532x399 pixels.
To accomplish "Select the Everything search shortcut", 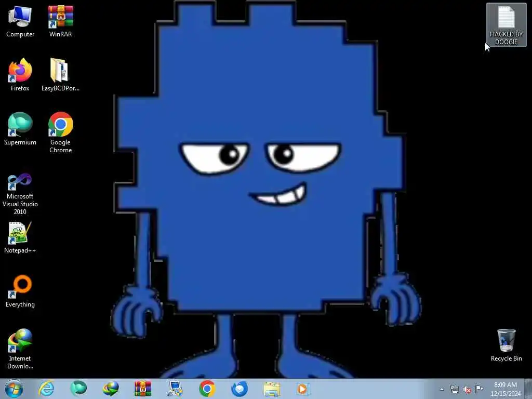I will (20, 291).
